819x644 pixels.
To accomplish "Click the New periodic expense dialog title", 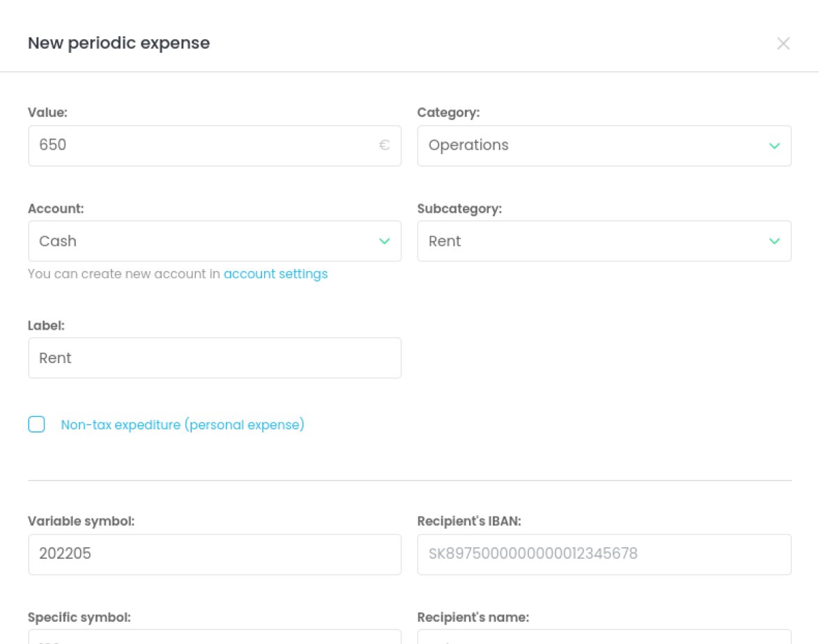I will point(118,43).
